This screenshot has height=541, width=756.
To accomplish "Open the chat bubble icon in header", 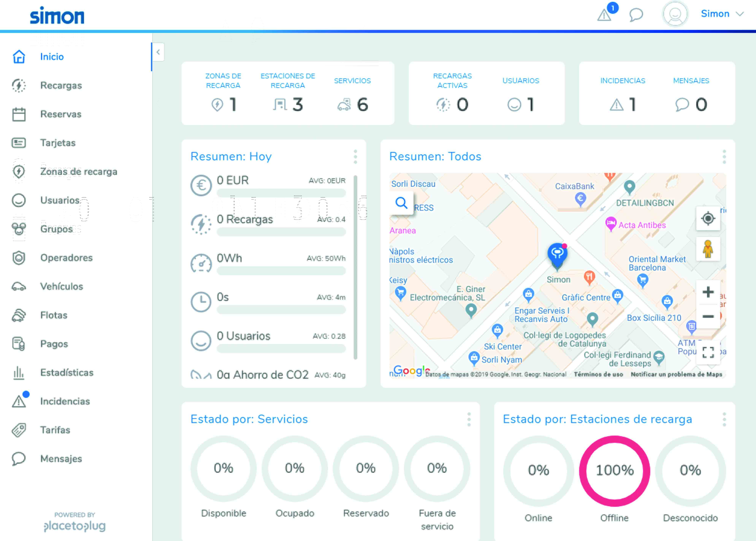I will point(636,15).
